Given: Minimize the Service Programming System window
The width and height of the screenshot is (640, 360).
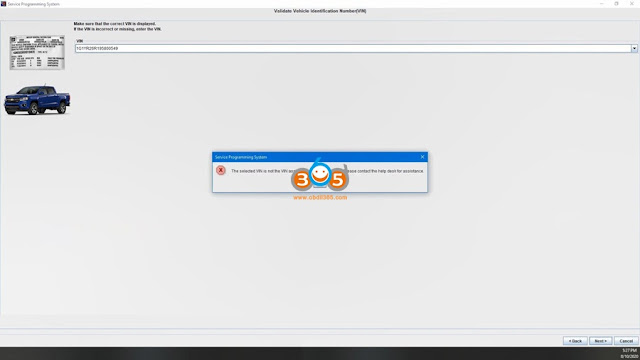Looking at the screenshot, I should 601,4.
